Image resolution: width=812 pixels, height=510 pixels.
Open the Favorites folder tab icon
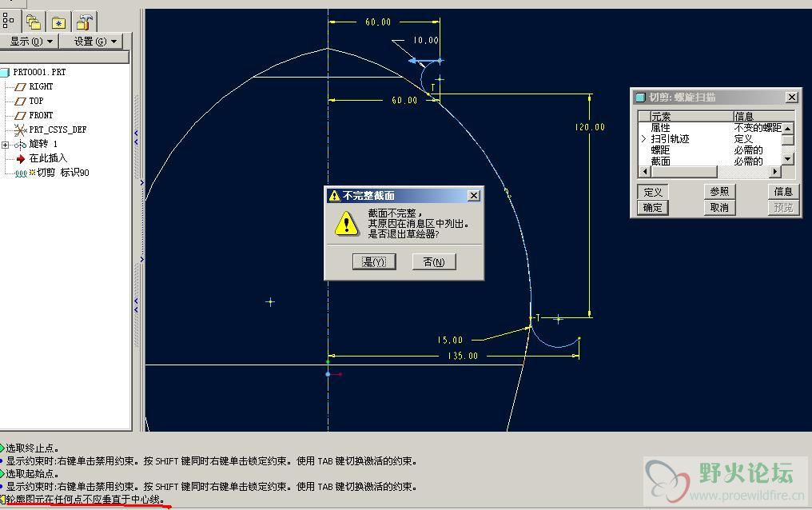(x=58, y=22)
